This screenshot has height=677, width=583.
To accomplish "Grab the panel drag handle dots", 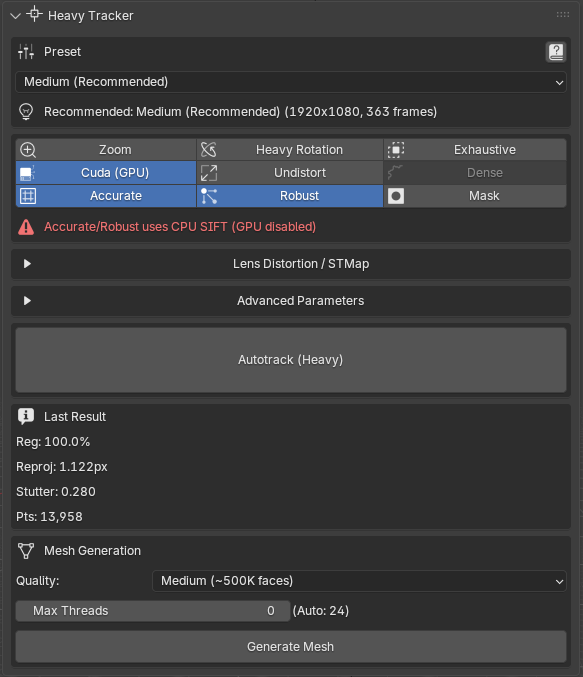I will 562,15.
